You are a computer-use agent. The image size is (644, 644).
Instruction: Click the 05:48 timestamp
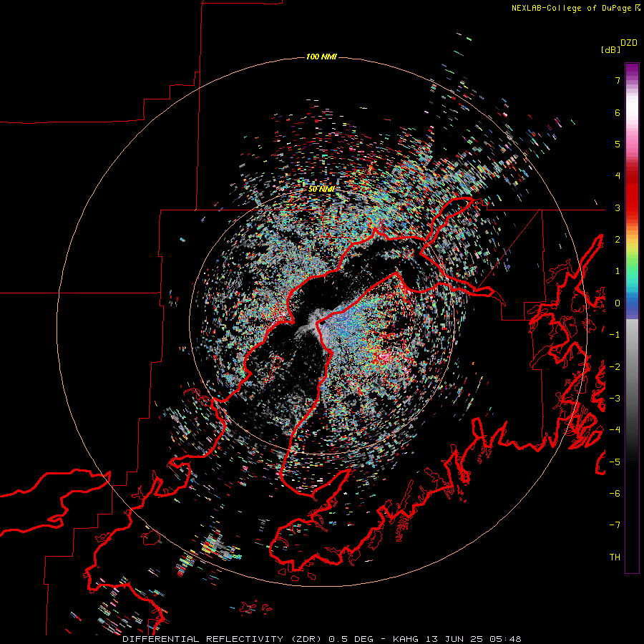click(x=504, y=639)
